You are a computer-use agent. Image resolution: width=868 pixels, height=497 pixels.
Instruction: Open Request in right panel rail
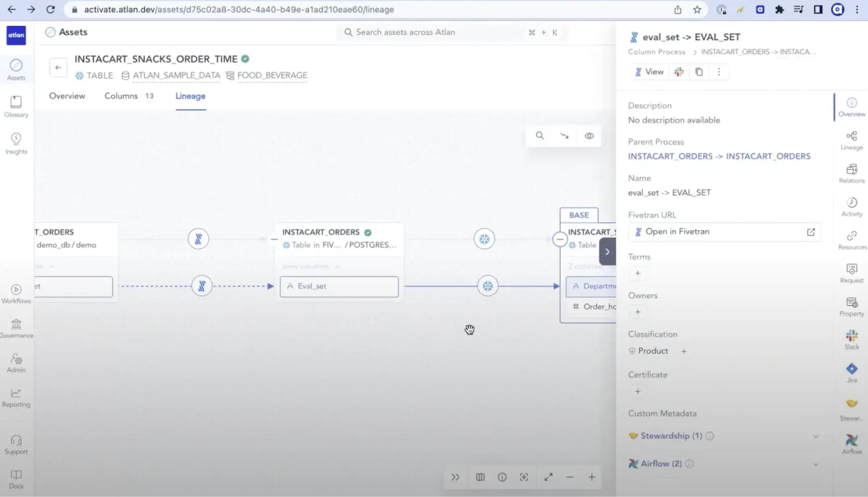click(852, 273)
